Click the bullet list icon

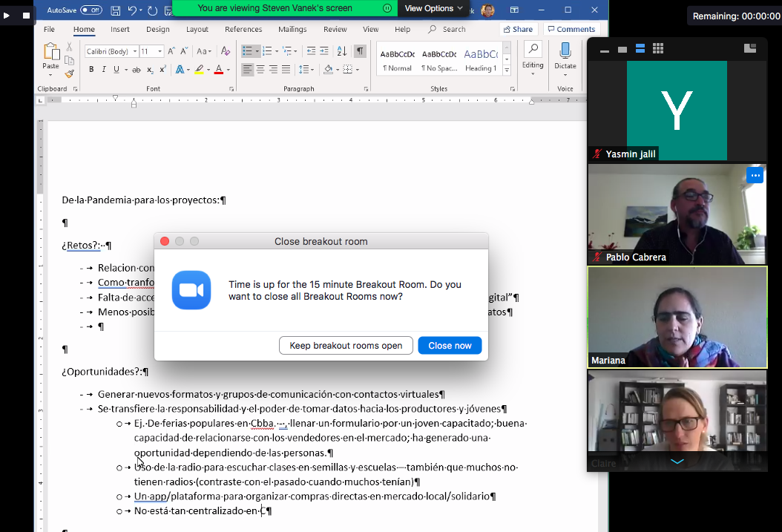pyautogui.click(x=247, y=51)
